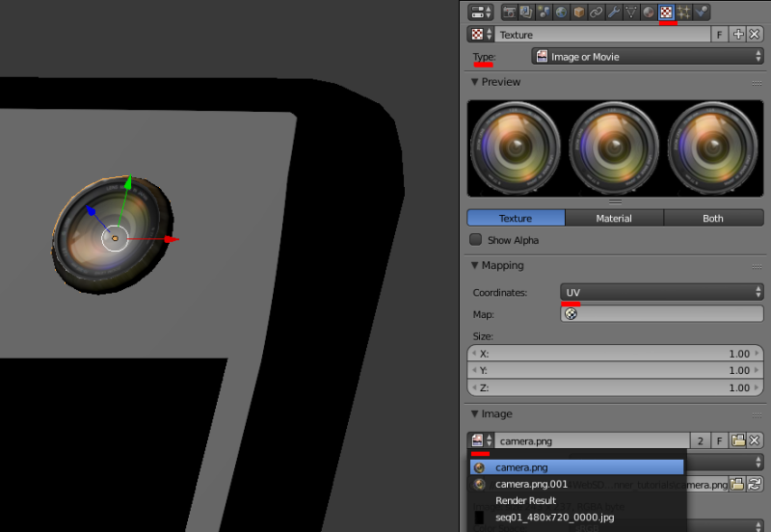
Task: Click the open image folder icon
Action: 738,440
